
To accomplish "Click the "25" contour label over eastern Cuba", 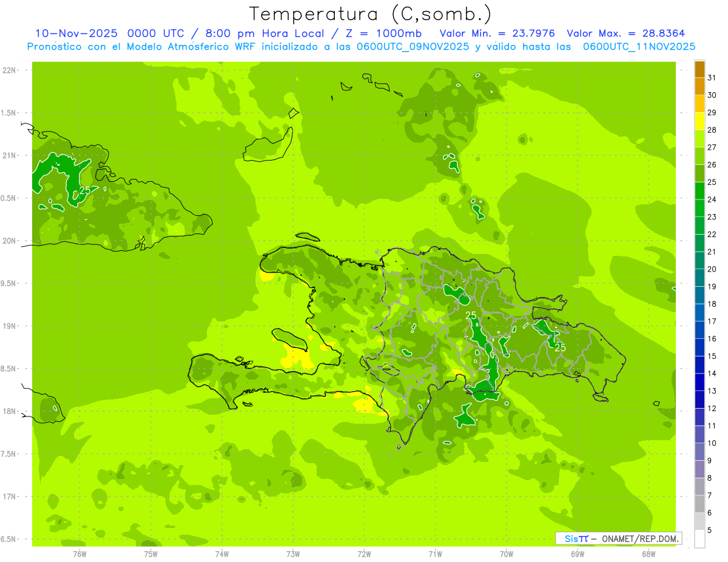I will 85,190.
